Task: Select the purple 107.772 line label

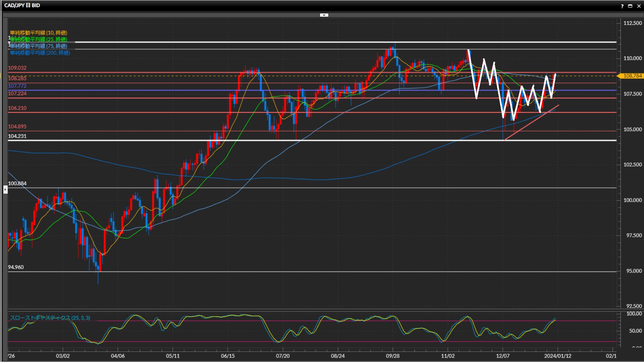Action: pyautogui.click(x=17, y=86)
